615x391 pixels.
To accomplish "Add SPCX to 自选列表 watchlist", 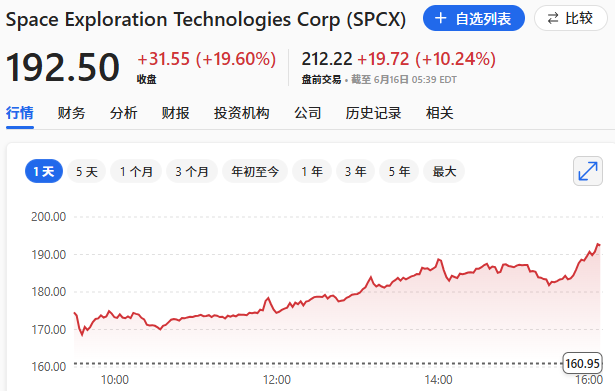I will pyautogui.click(x=474, y=18).
